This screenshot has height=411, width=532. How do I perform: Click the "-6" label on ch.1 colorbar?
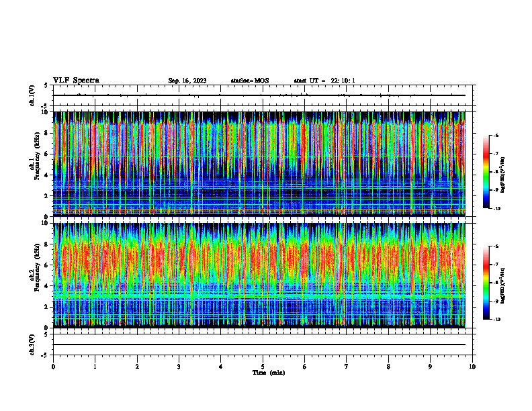pos(496,135)
